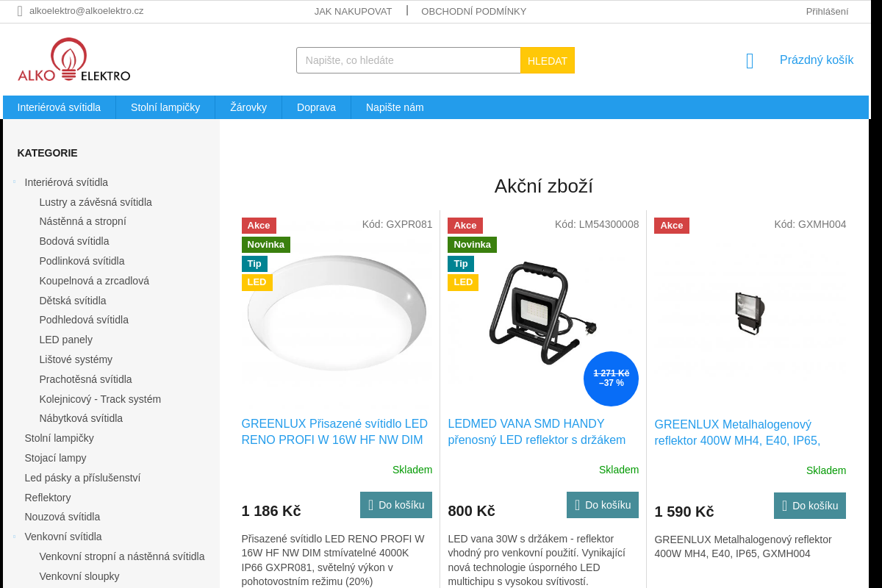
Task: Click alkoelektro@alkoelektro.cz email link
Action: click(x=87, y=10)
